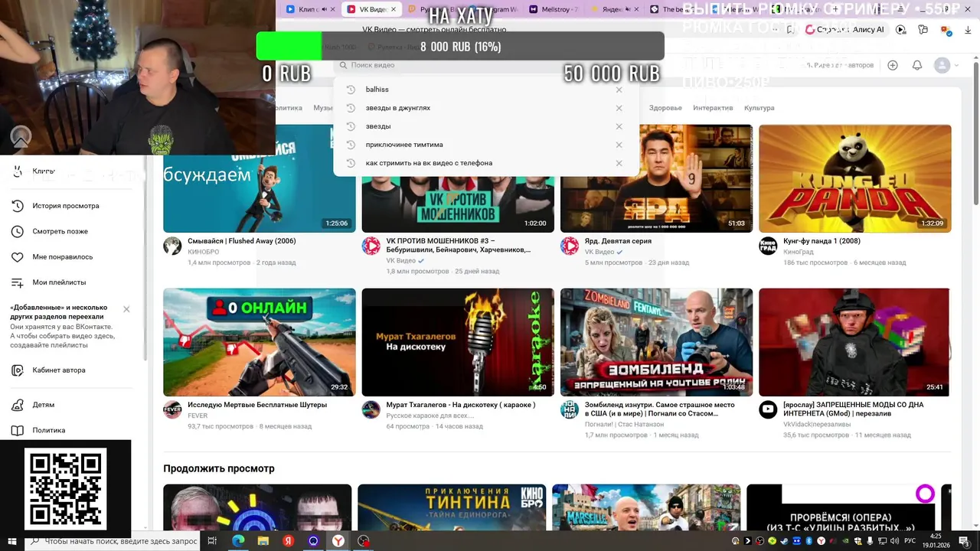Open the «Прорвёмся! (Опера)» continue-watching thumbnail
Viewport: 980px width, 551px height.
[x=841, y=507]
